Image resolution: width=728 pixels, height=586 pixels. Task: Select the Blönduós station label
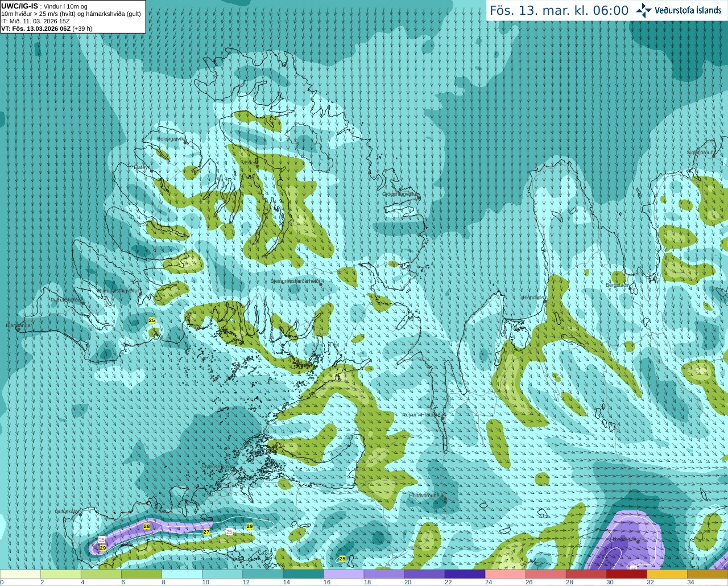pos(533,298)
